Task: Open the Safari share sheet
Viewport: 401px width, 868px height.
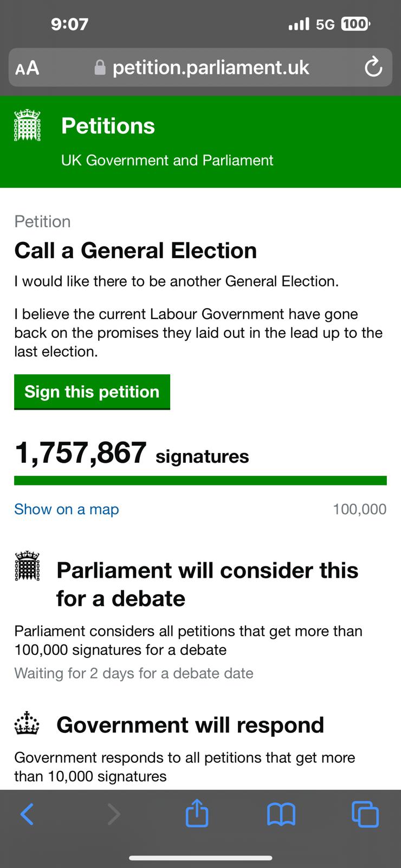Action: click(x=197, y=813)
